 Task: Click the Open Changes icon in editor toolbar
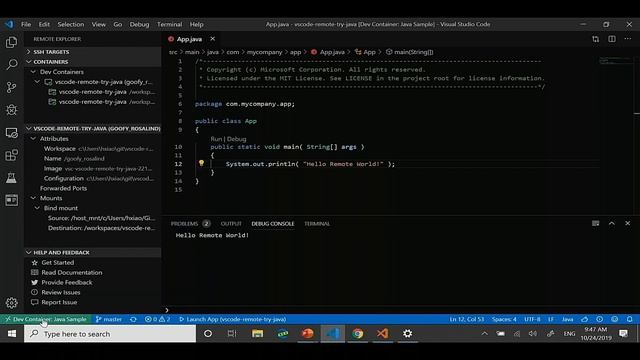[596, 39]
